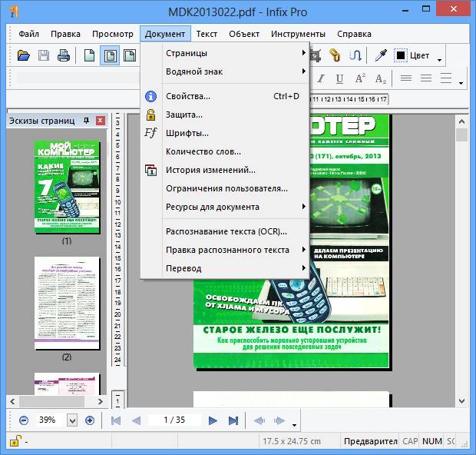Select the eyedropper tool

379,55
